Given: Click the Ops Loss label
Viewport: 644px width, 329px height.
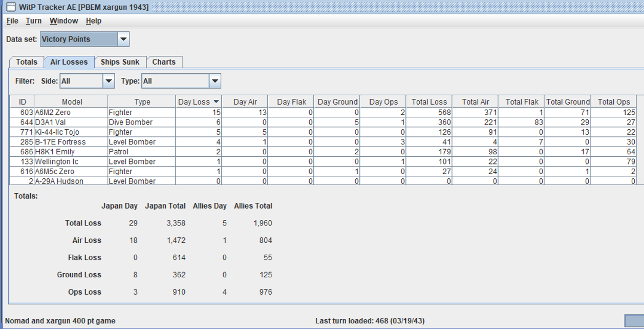Looking at the screenshot, I should [84, 292].
